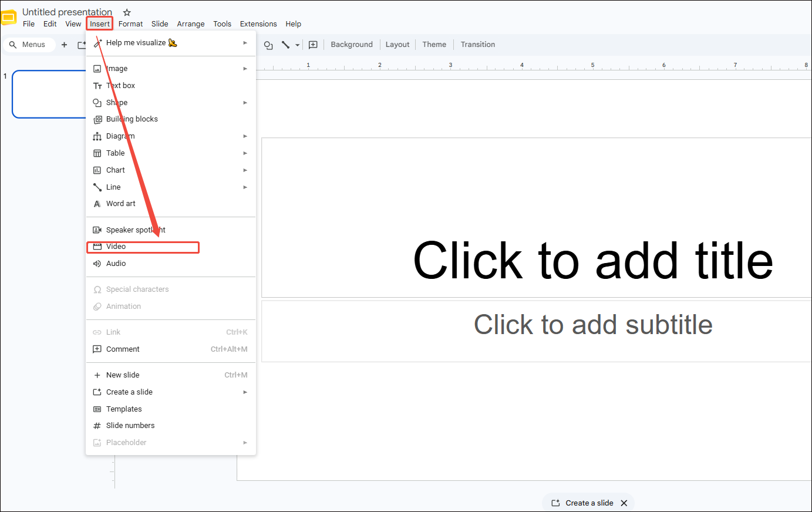Click the Transition toolbar button
The height and width of the screenshot is (512, 812).
coord(478,45)
